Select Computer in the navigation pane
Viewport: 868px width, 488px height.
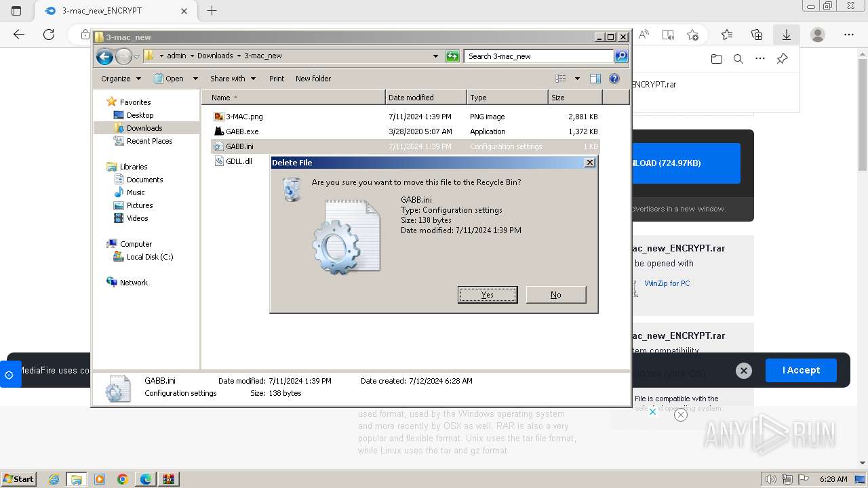click(x=136, y=244)
